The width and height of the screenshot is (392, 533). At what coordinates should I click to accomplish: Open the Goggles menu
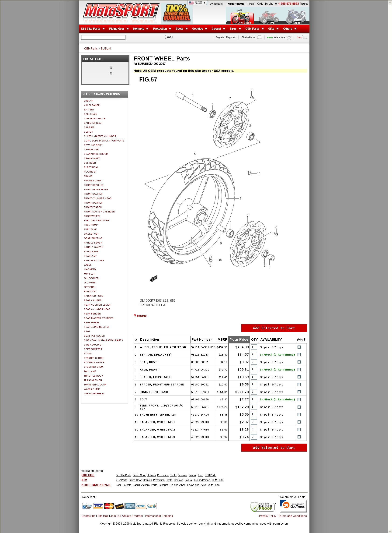tap(198, 29)
